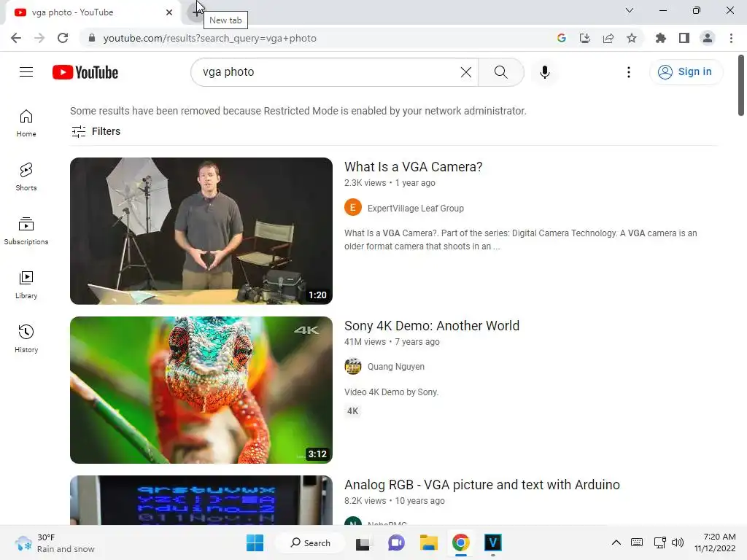This screenshot has height=560, width=747.
Task: Open YouTube settings three-dot menu
Action: pyautogui.click(x=628, y=72)
